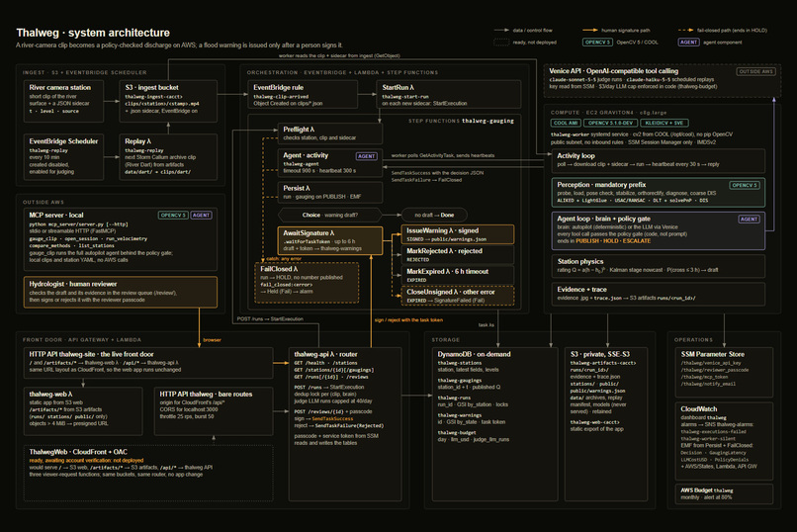Click the "Agent · activity" heading
The width and height of the screenshot is (797, 532).
(x=306, y=155)
